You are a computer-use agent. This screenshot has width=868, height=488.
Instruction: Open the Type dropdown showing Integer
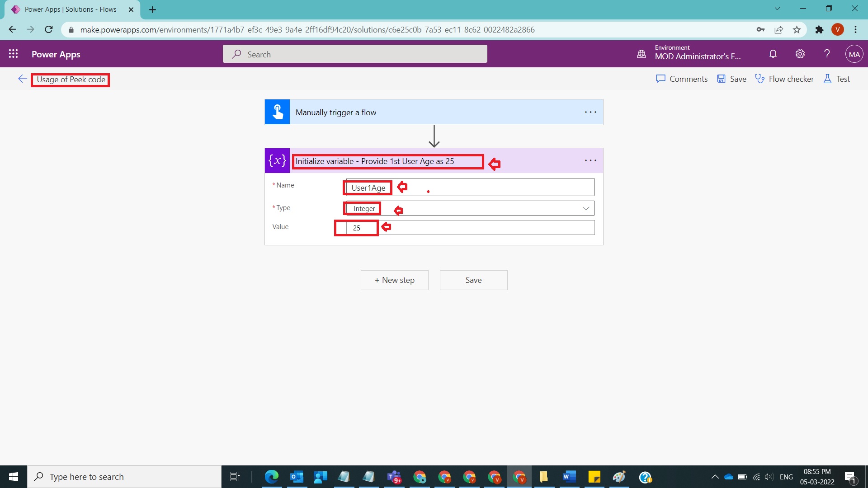[586, 208]
